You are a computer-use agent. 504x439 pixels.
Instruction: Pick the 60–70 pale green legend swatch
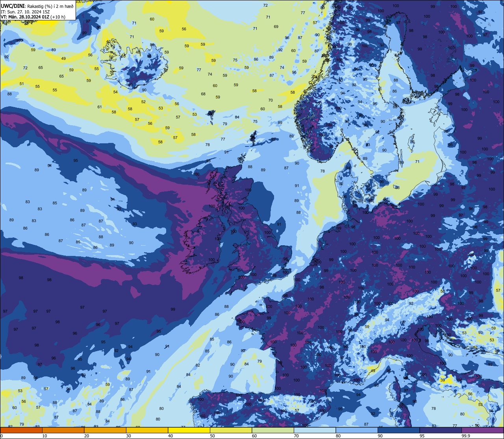[x=273, y=430]
